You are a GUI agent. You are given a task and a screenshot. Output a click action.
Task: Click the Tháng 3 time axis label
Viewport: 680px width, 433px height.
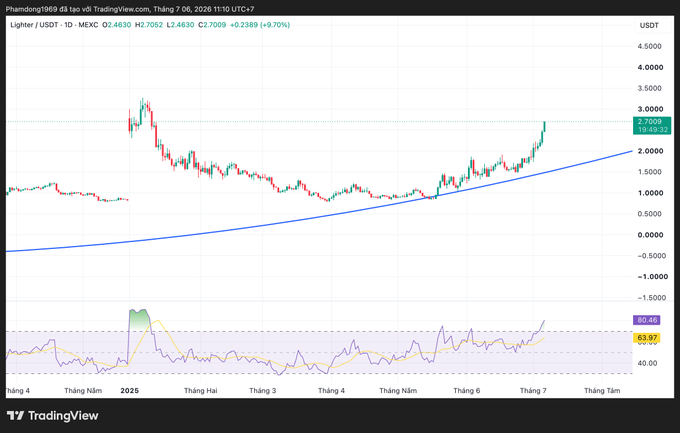[262, 390]
